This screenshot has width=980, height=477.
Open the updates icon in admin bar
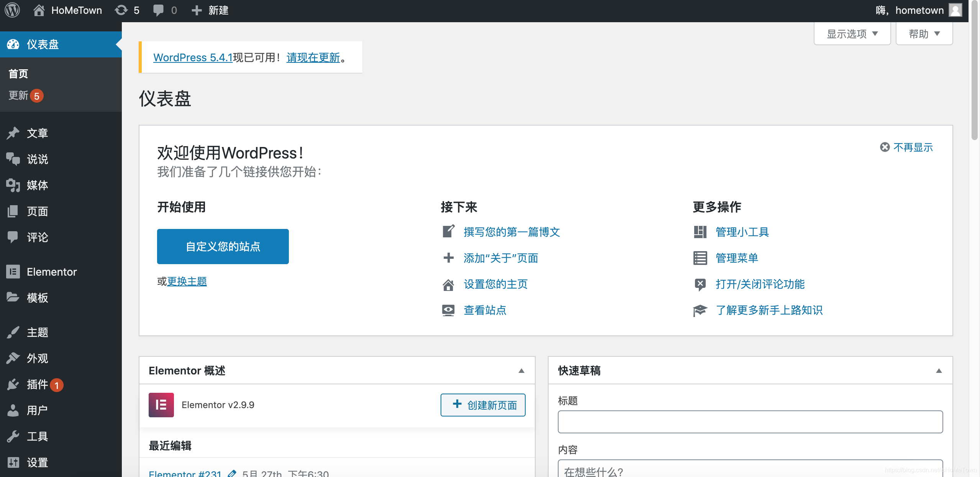pos(122,10)
